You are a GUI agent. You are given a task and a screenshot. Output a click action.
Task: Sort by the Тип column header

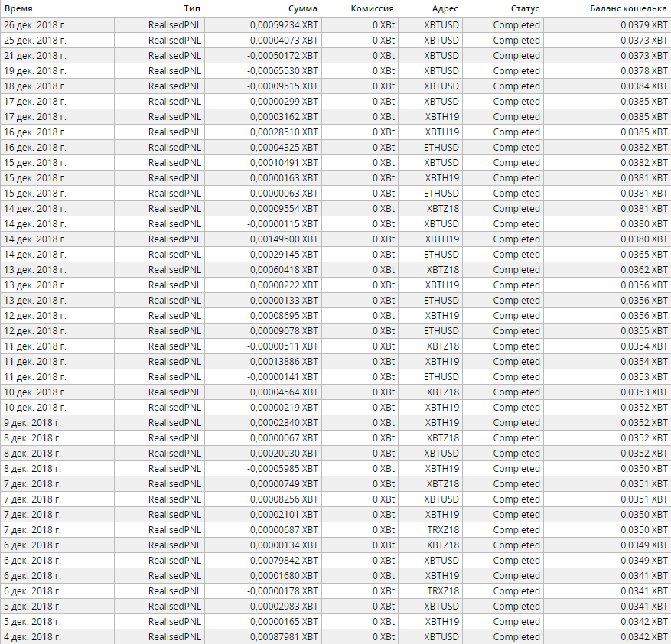(192, 8)
